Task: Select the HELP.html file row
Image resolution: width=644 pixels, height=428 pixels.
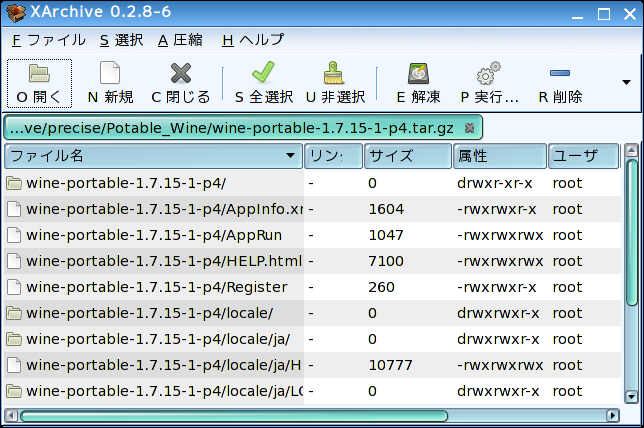Action: point(312,261)
